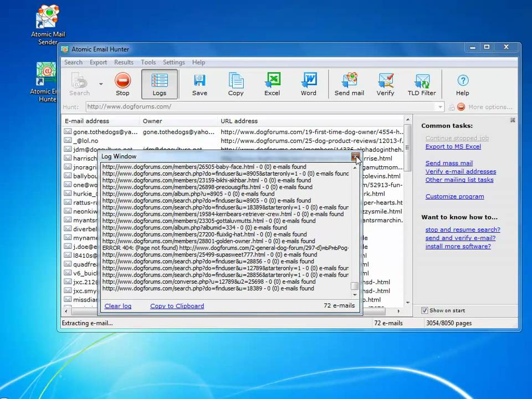Select the ERROR 404 log line
The height and width of the screenshot is (399, 532).
coord(226,248)
